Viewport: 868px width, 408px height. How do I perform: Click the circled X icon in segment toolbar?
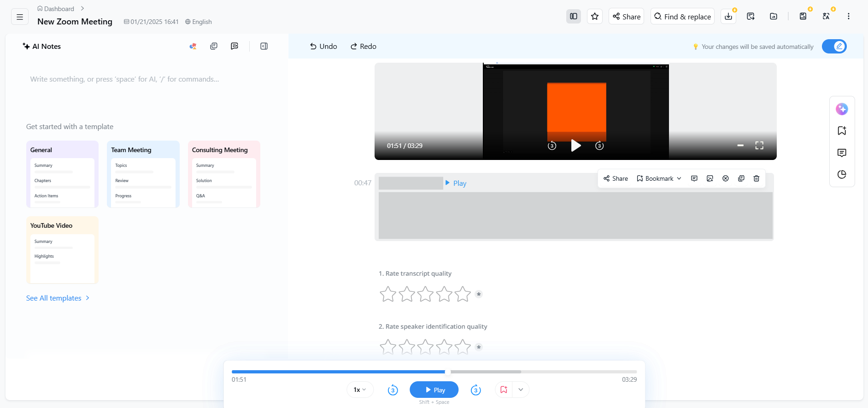click(726, 178)
